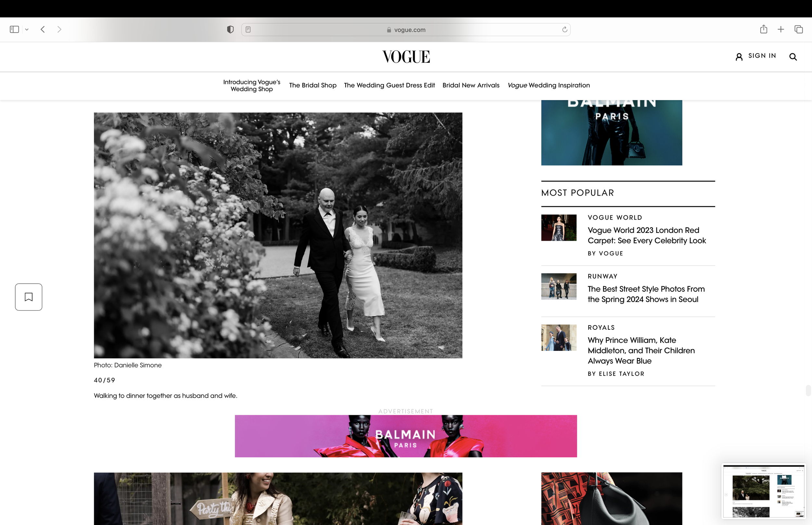The height and width of the screenshot is (525, 812).
Task: Open Introducing Vogue's Wedding Shop menu item
Action: tap(251, 85)
